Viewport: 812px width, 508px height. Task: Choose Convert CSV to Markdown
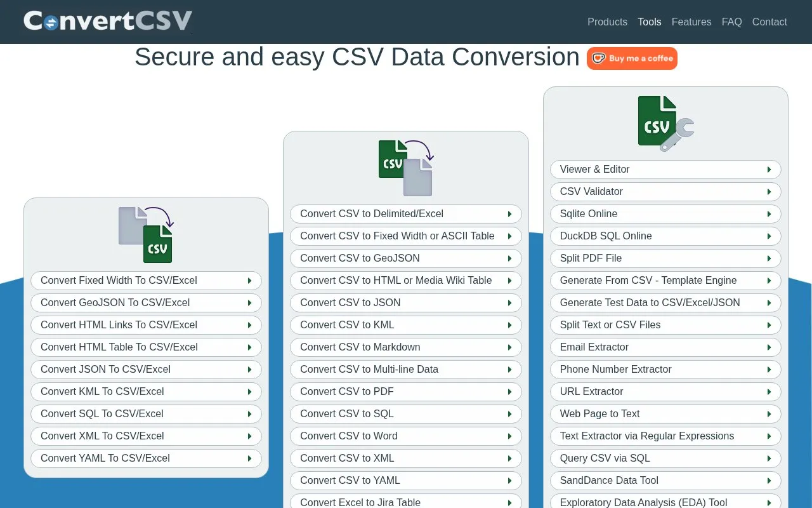[x=406, y=347]
